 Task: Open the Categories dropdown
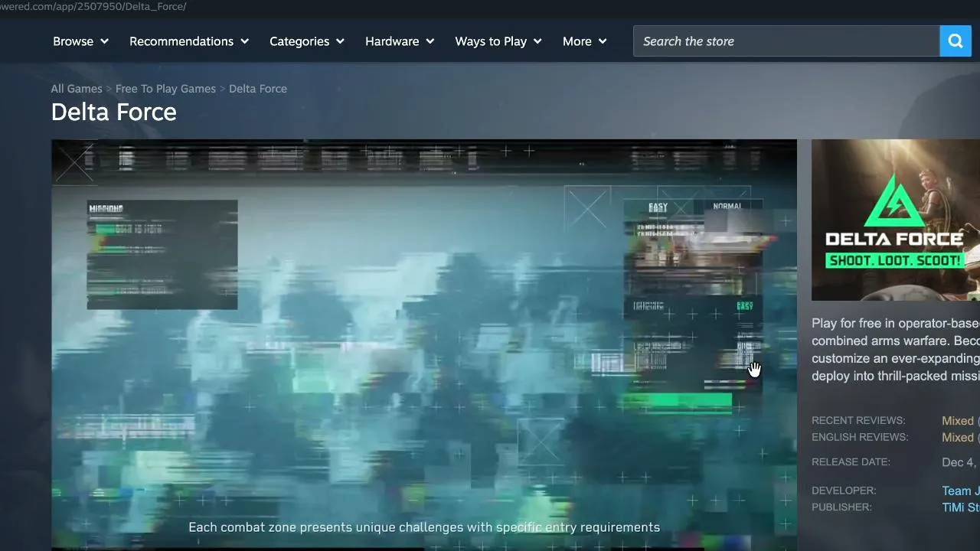307,41
